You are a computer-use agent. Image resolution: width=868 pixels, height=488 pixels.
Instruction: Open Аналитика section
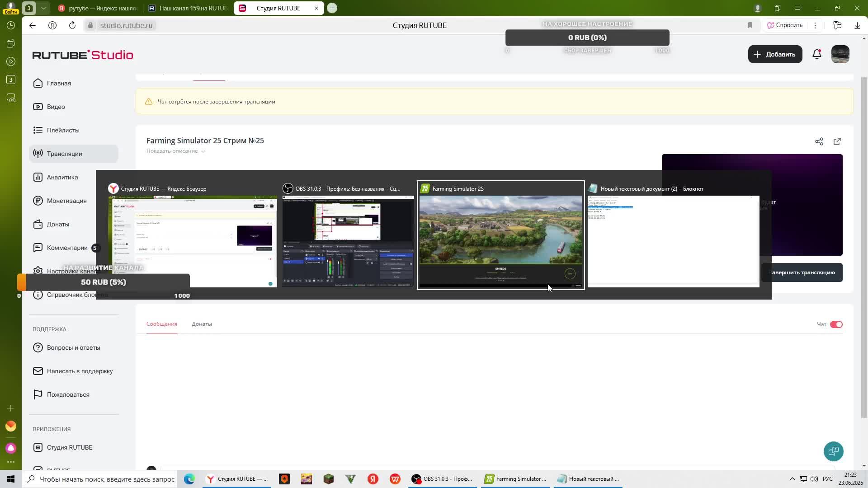pyautogui.click(x=62, y=177)
